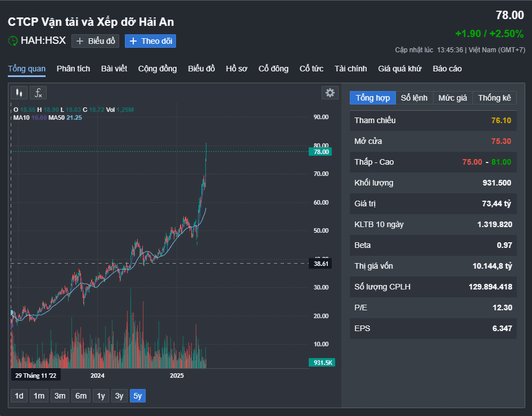Viewport: 532px width, 416px height.
Task: Click the plus Biểu đồ button
Action: point(96,41)
